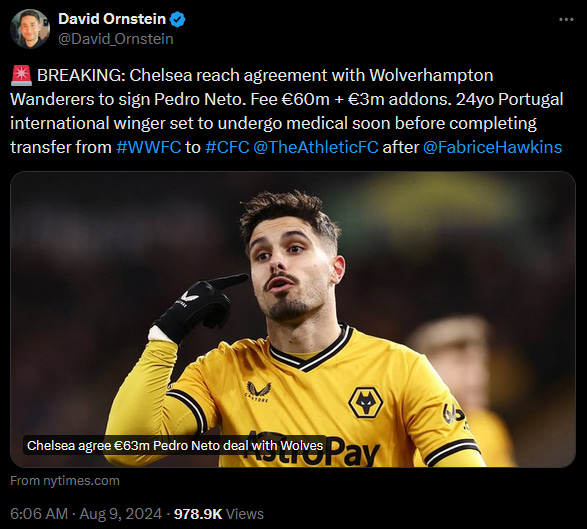Visit the @TheAthleticFC mention

pos(316,147)
